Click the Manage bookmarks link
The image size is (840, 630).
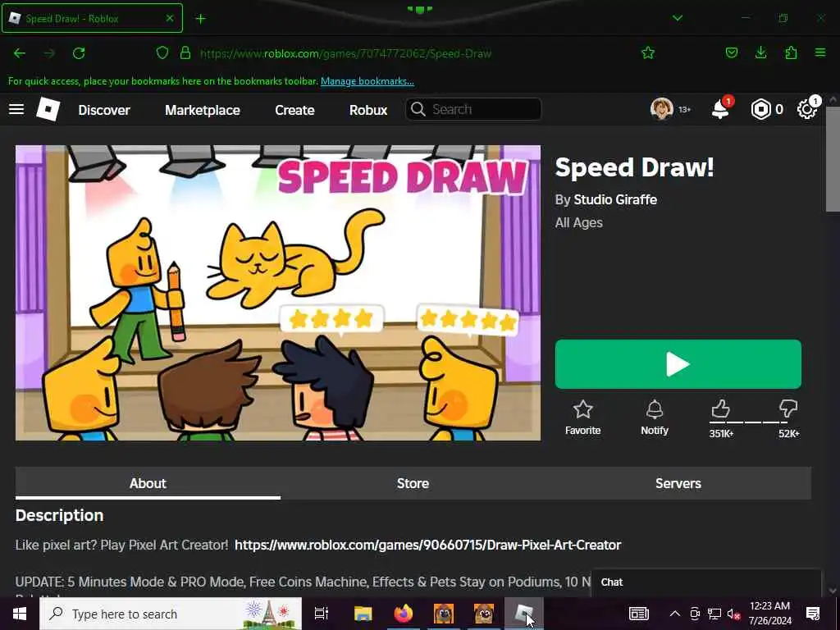[x=367, y=81]
